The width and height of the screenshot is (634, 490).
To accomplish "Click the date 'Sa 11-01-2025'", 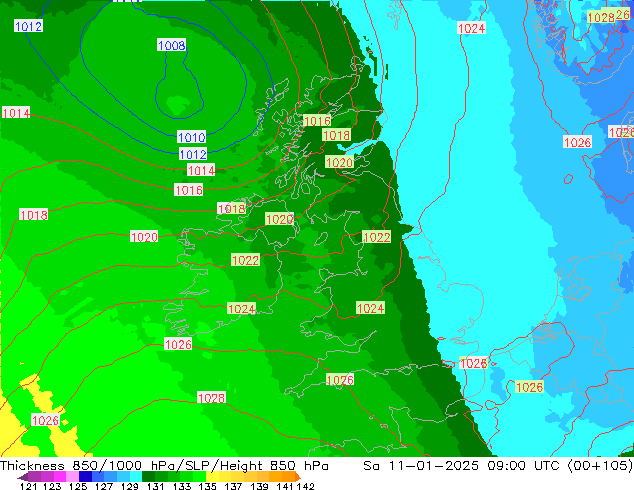I will pos(421,466).
